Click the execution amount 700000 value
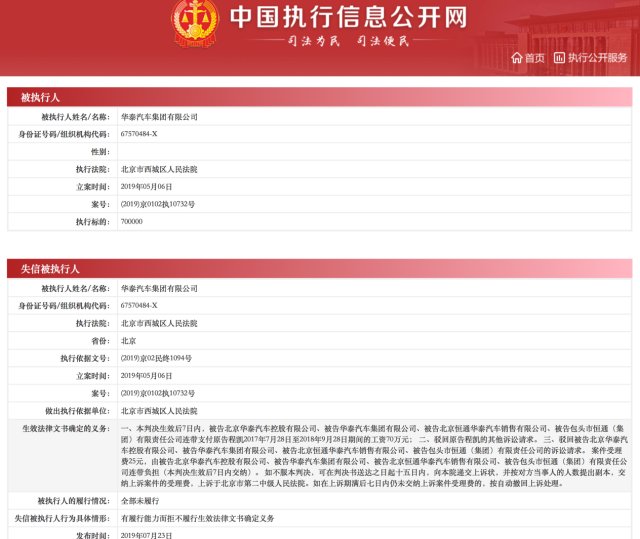The width and height of the screenshot is (640, 539). pos(131,222)
